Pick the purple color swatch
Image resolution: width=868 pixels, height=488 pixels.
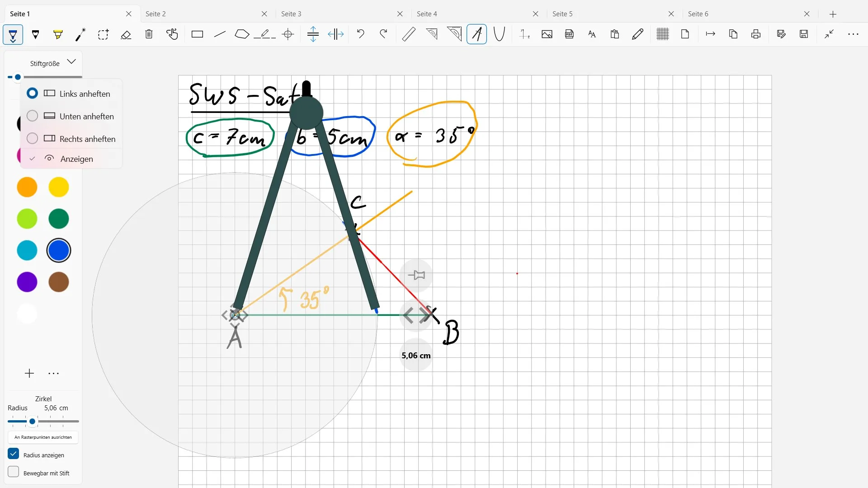pyautogui.click(x=27, y=282)
